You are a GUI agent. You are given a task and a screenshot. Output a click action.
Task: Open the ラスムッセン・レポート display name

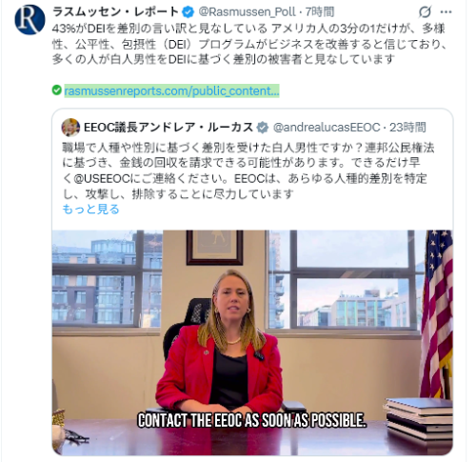115,12
